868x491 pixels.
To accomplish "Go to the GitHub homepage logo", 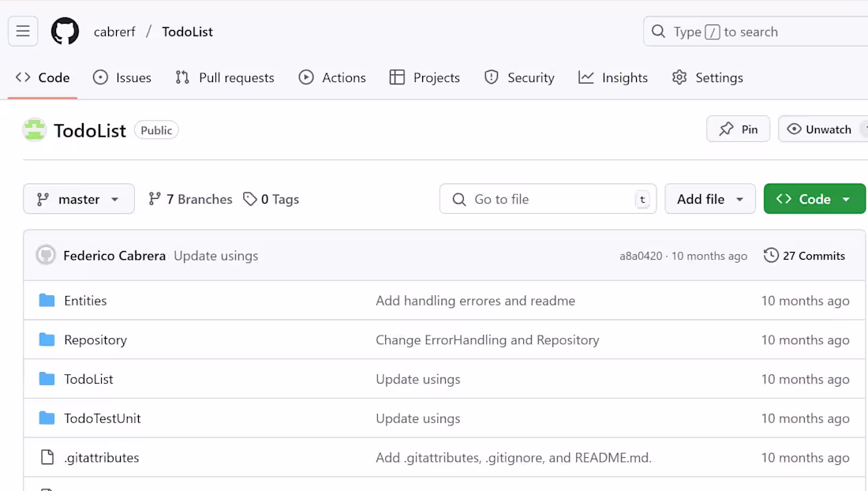I will pyautogui.click(x=65, y=32).
